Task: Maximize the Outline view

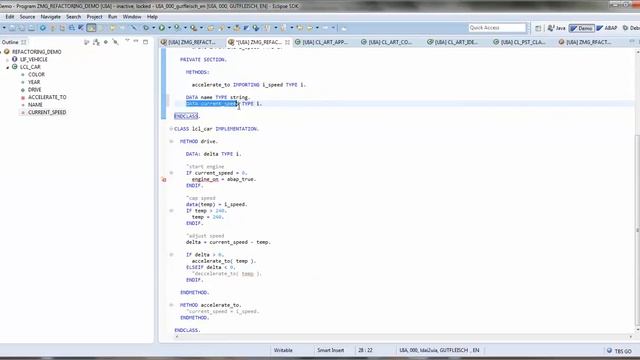Action: point(145,42)
